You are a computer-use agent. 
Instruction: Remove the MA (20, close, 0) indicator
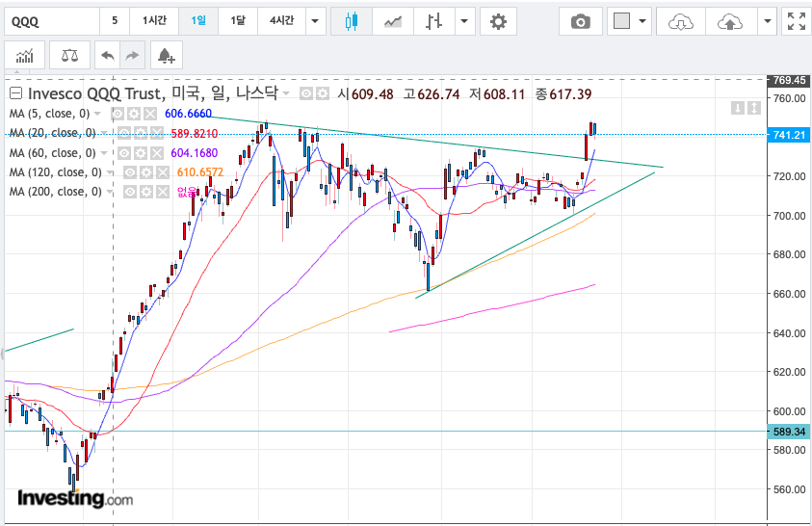[156, 134]
